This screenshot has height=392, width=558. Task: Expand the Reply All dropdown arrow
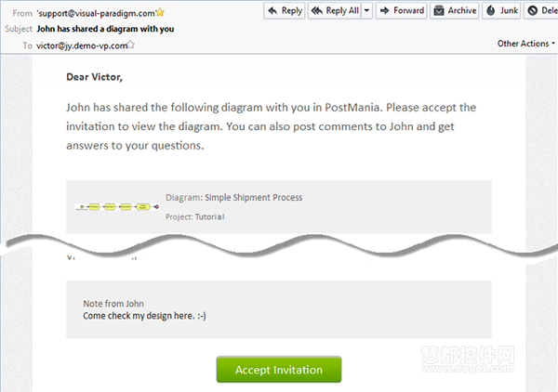point(367,10)
